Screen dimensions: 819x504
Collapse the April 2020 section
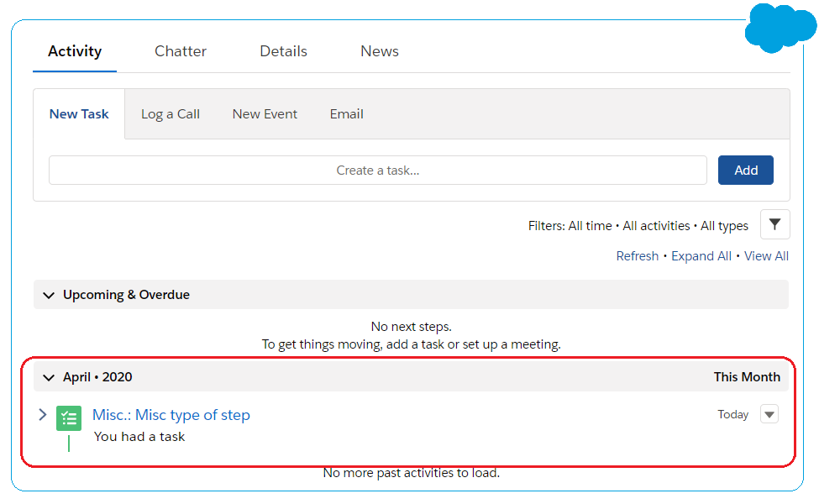point(49,378)
